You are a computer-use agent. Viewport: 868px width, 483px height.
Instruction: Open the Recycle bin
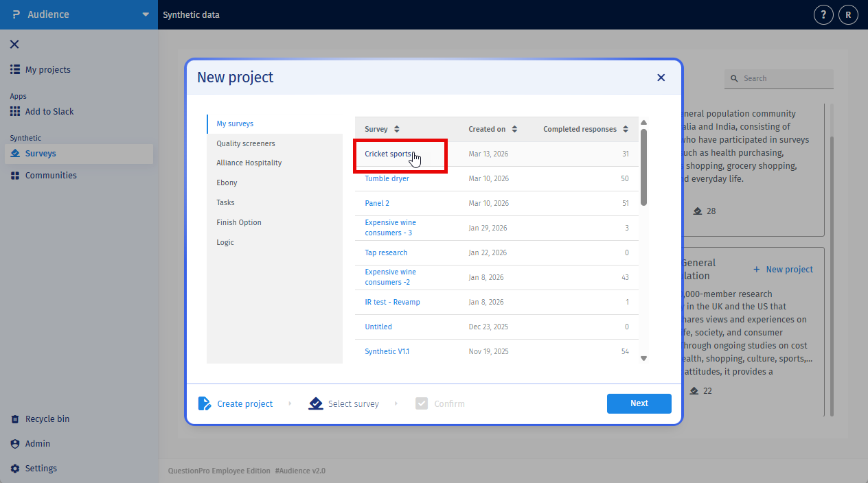click(47, 419)
